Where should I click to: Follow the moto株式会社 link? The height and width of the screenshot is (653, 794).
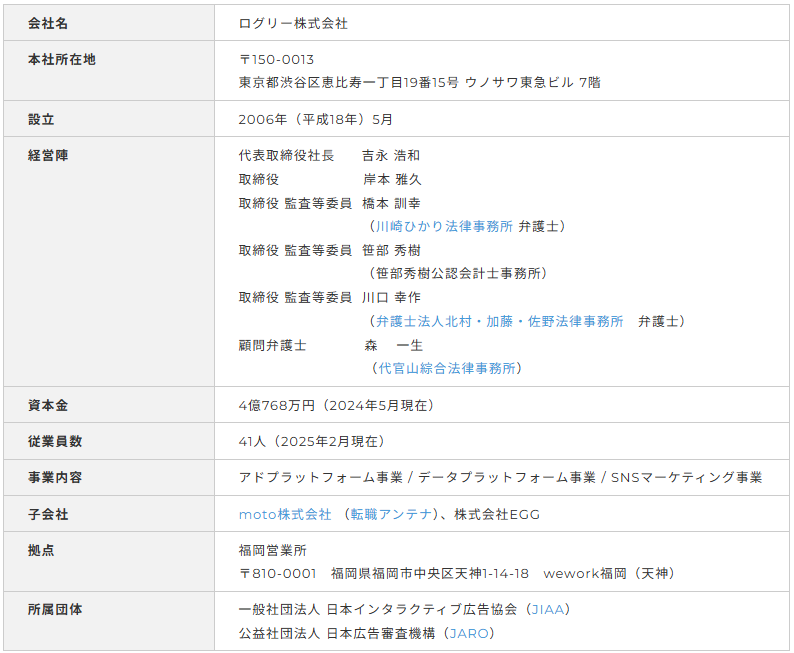[x=285, y=514]
